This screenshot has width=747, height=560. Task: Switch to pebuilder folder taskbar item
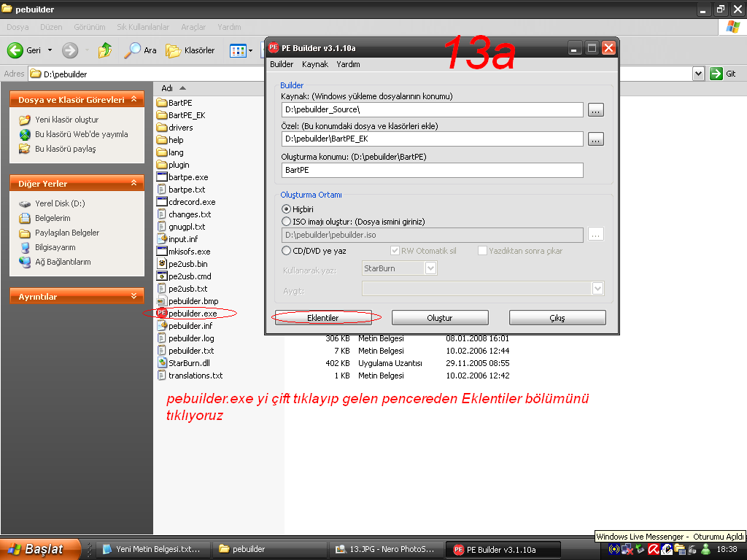[x=270, y=549]
